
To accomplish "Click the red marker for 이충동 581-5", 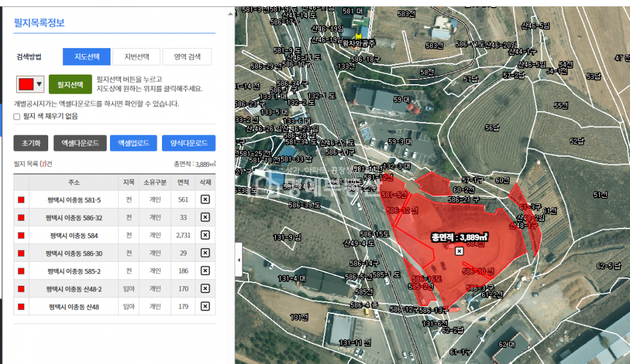I will click(x=21, y=200).
